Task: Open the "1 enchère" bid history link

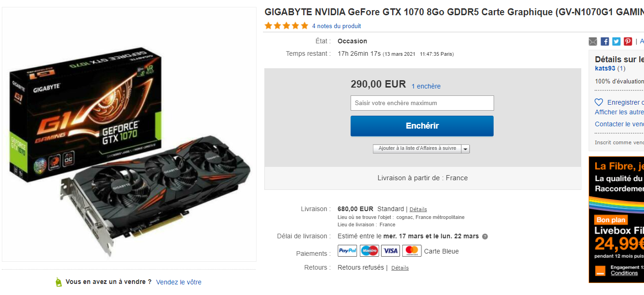Action: [426, 86]
